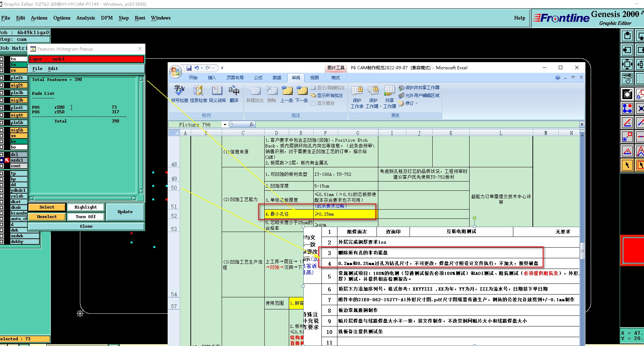Toggle checkbox for layer szdrl
The height and width of the screenshot is (346, 644).
click(2, 160)
